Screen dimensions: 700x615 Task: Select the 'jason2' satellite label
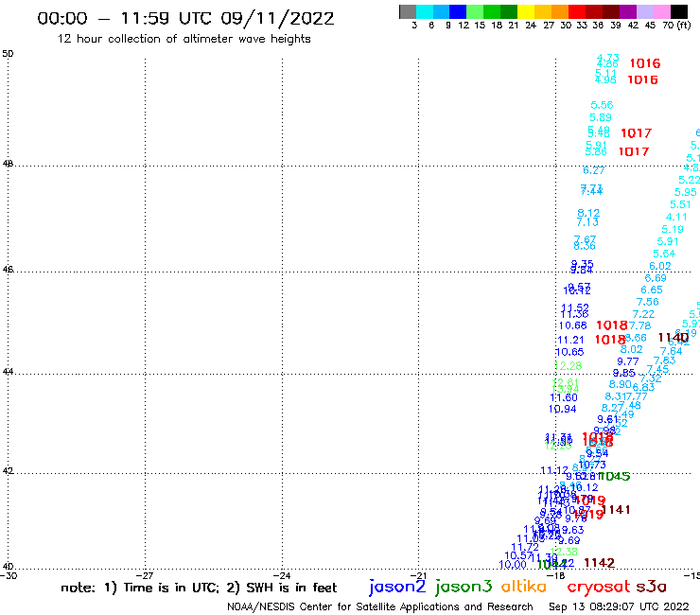397,587
